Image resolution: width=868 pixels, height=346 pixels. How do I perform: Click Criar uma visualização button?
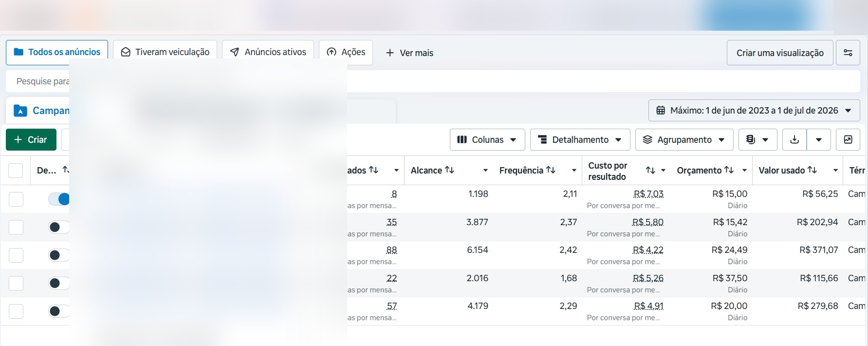[x=780, y=53]
